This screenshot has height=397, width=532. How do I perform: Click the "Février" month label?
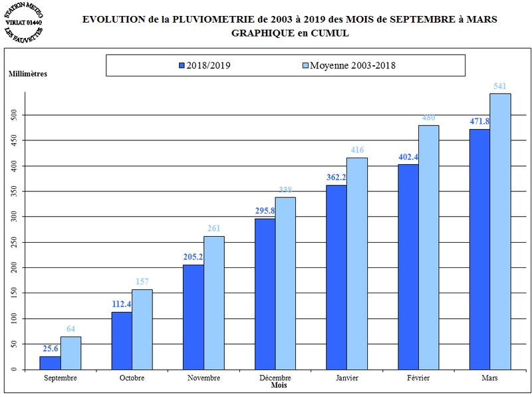coord(418,378)
